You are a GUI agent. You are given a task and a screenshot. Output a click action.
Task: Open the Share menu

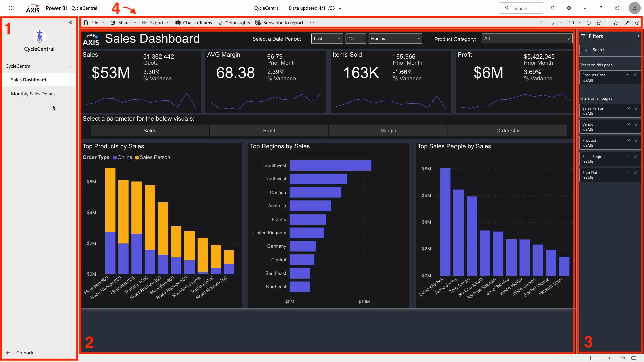pos(124,23)
